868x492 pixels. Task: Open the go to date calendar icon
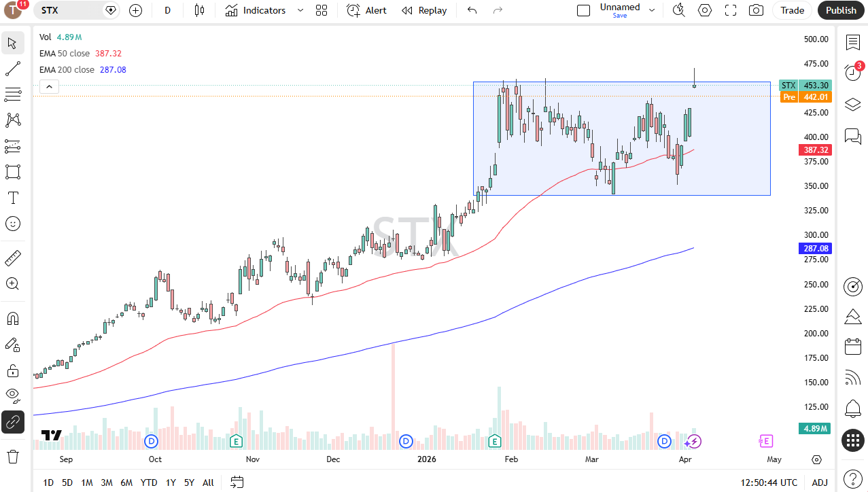[x=237, y=482]
